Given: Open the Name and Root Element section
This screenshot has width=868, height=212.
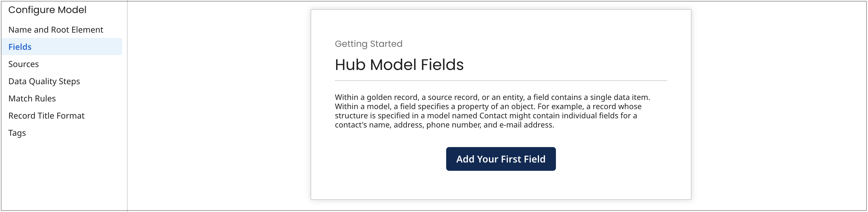Looking at the screenshot, I should click(x=55, y=30).
